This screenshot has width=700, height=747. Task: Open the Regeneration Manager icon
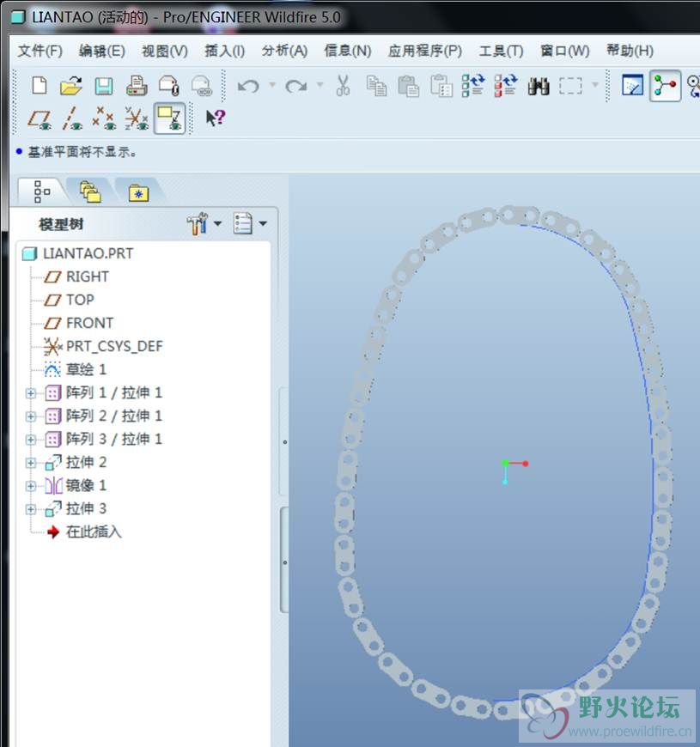point(506,86)
